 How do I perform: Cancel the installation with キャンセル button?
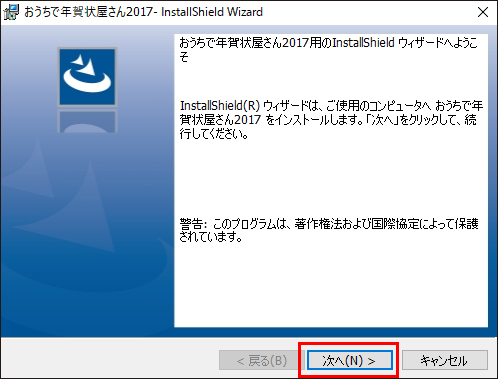click(x=445, y=360)
